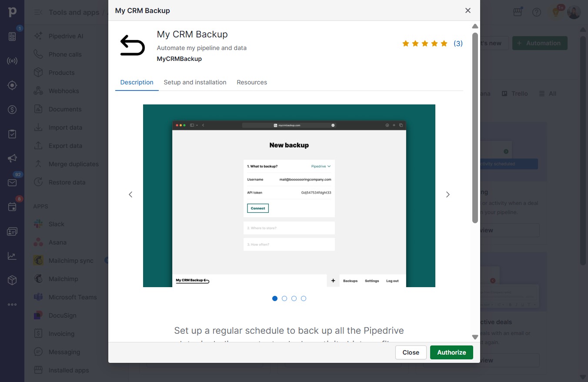Open the Contacts card icon

tap(12, 231)
